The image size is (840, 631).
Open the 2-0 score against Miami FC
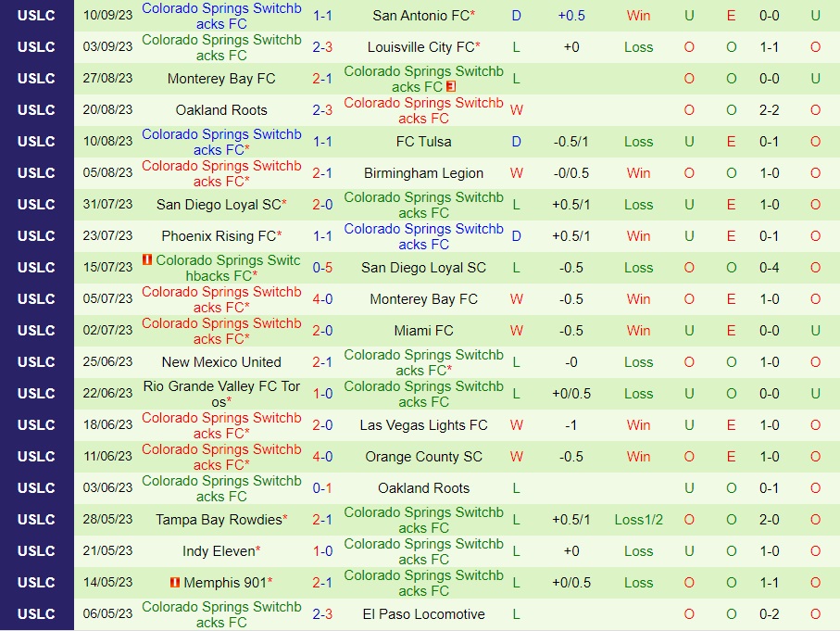click(x=322, y=331)
